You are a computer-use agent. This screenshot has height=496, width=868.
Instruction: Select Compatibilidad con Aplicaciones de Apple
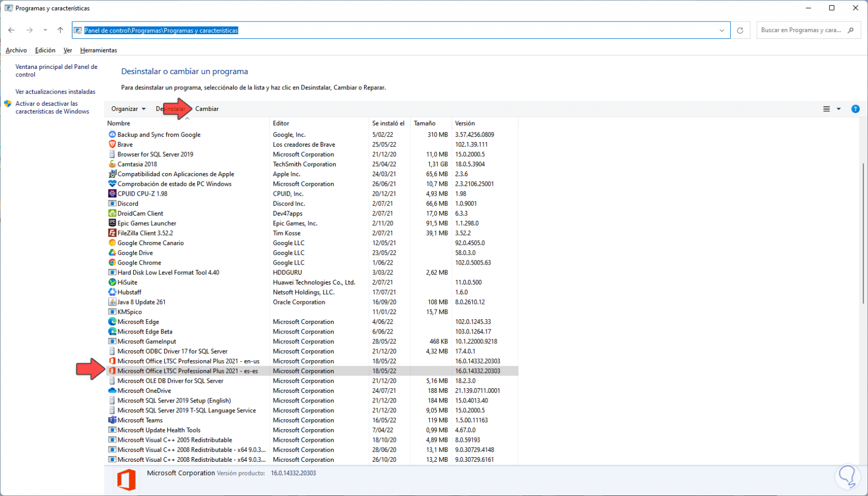pos(312,174)
